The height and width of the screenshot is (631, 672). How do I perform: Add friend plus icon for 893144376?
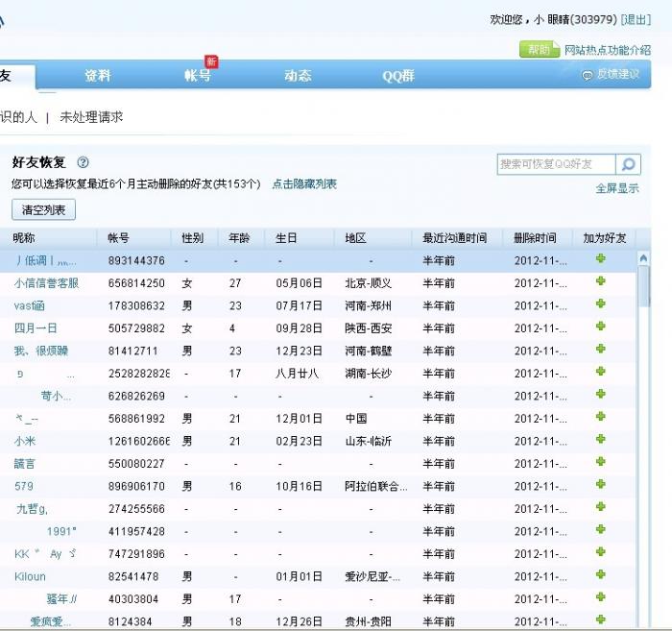(x=600, y=258)
